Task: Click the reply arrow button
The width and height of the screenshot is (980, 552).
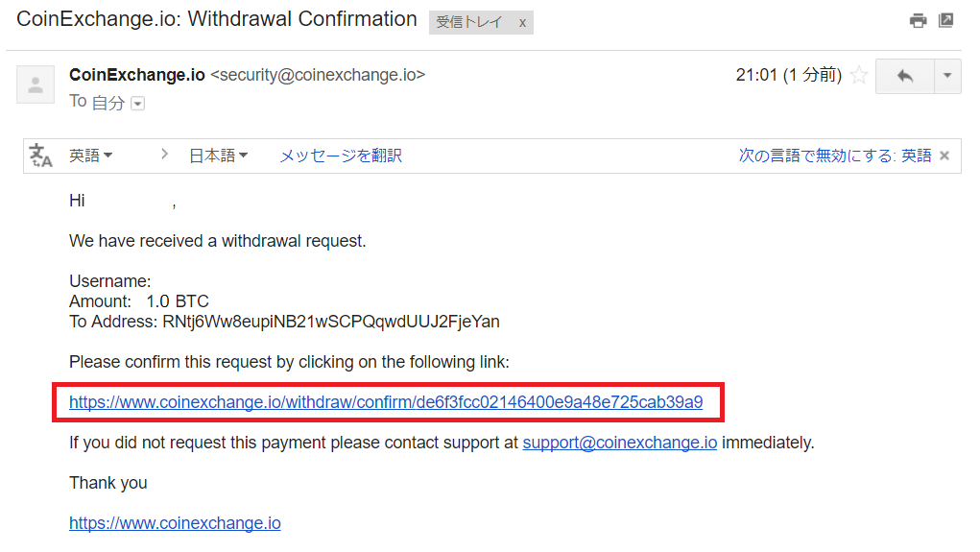Action: pos(904,76)
